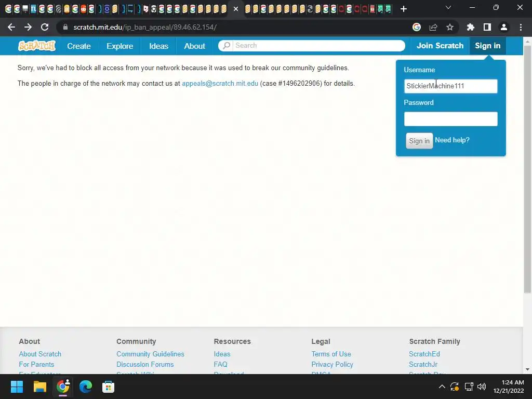Open the Create menu item
This screenshot has height=399, width=532.
coord(79,46)
